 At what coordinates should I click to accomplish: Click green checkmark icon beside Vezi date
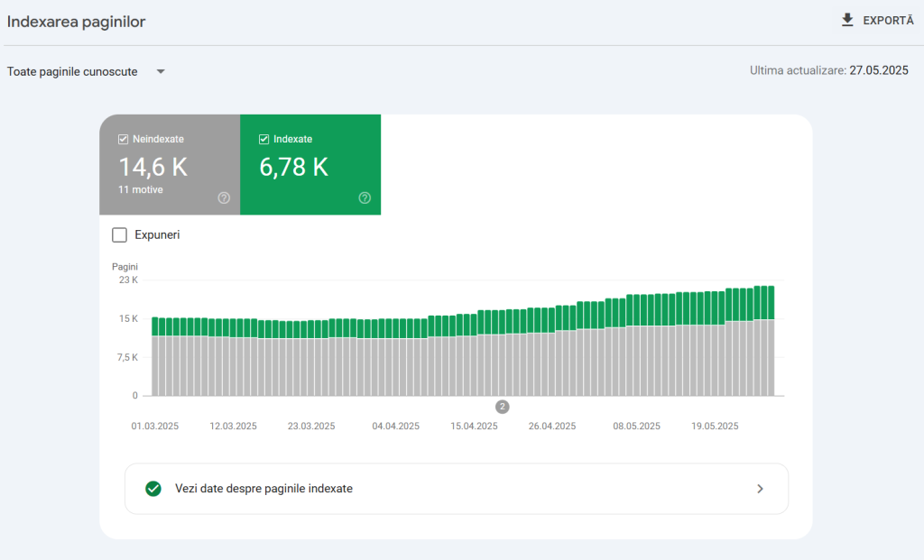[x=153, y=489]
